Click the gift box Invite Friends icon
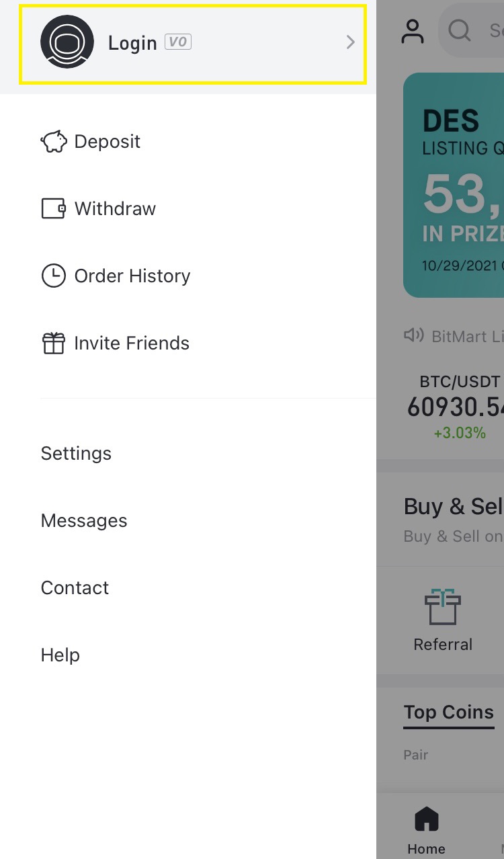Image resolution: width=504 pixels, height=859 pixels. click(54, 343)
